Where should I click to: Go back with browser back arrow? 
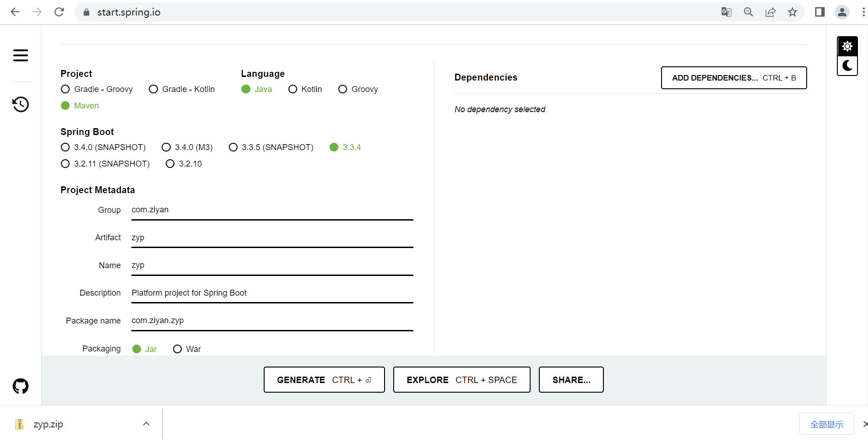tap(15, 12)
